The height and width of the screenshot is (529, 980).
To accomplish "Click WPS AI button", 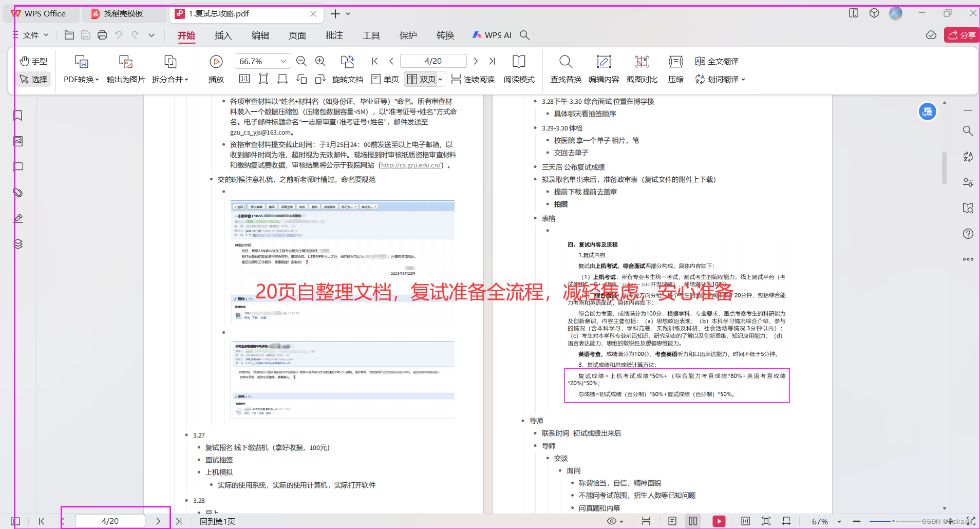I will click(492, 35).
